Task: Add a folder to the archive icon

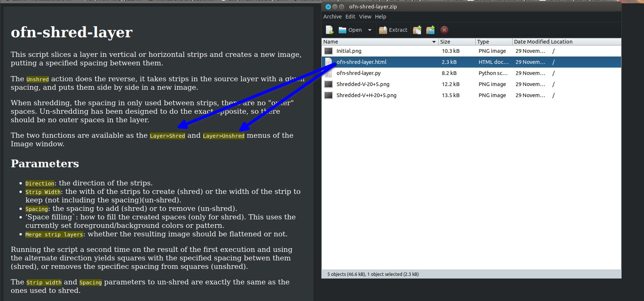Action: pos(431,30)
